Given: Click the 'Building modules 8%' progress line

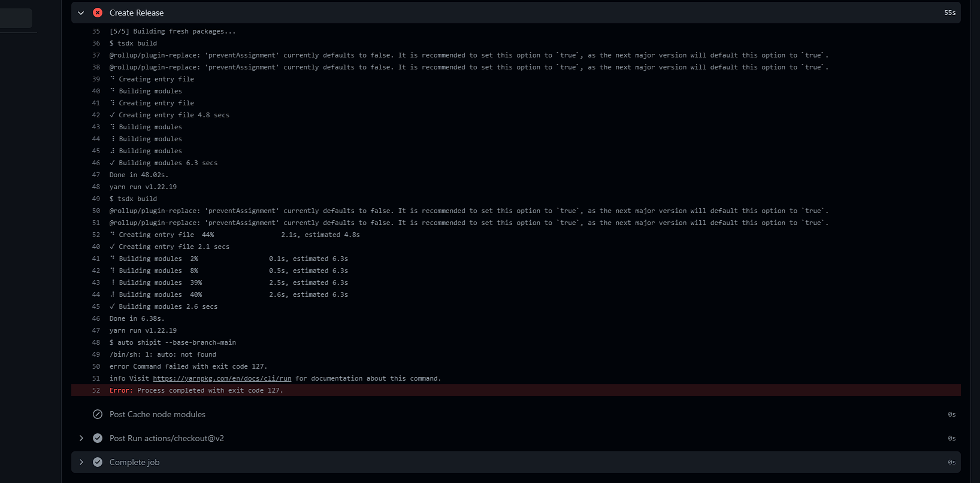Looking at the screenshot, I should click(229, 271).
